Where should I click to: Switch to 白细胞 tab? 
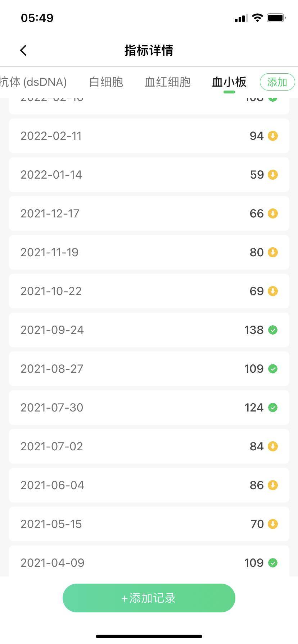[106, 82]
